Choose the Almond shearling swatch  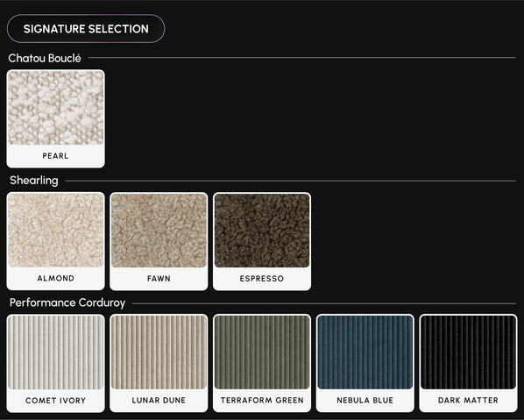55,241
